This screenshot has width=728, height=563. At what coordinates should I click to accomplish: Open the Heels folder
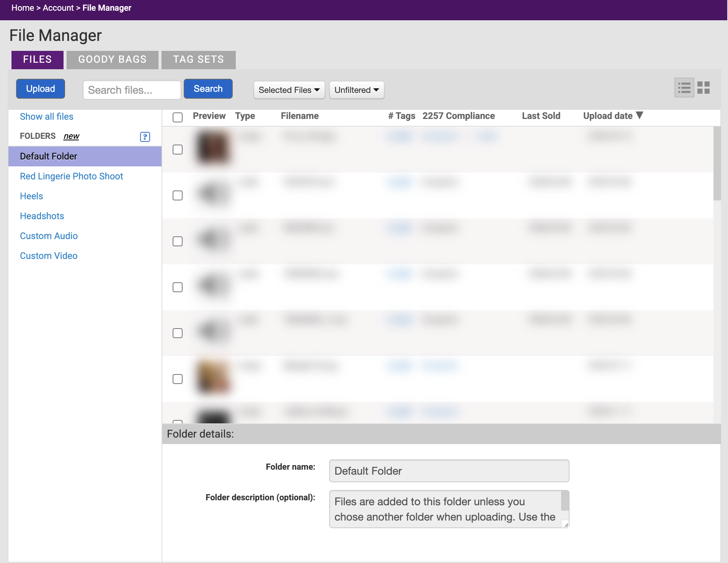click(x=31, y=196)
